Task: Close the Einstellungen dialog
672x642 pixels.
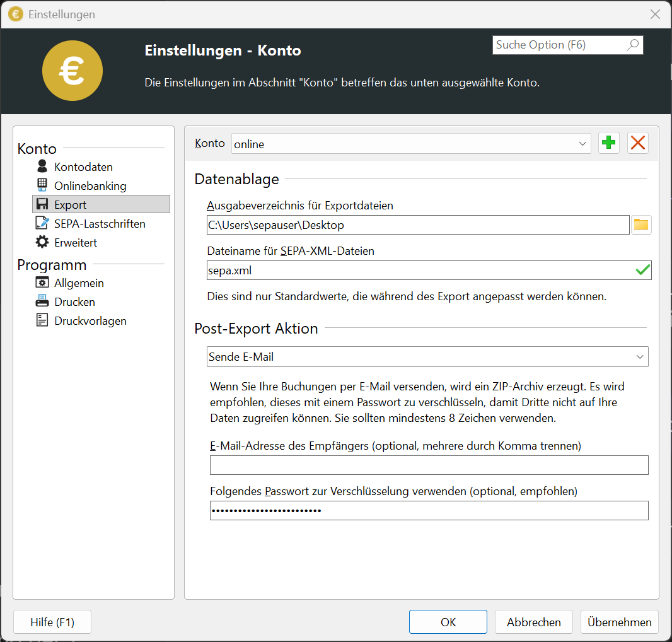Action: [x=655, y=14]
